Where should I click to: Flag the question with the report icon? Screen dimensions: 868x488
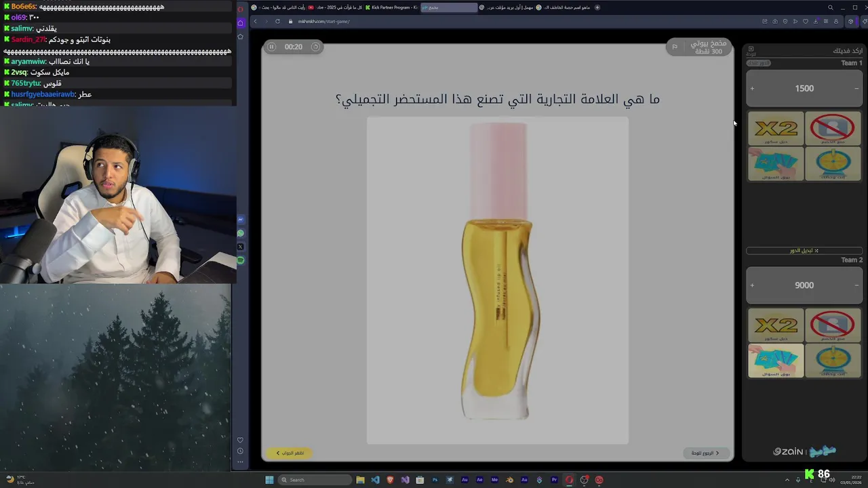pos(674,47)
